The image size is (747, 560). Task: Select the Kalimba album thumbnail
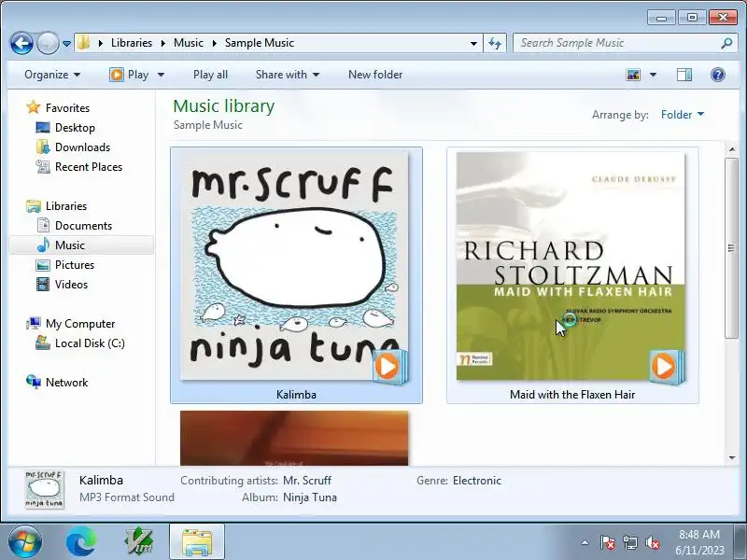(x=294, y=267)
